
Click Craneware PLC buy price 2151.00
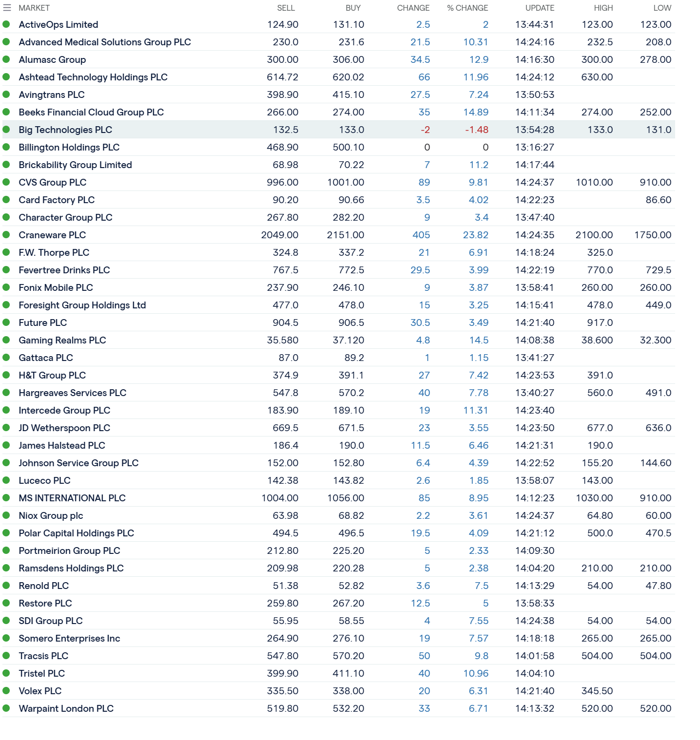(346, 235)
